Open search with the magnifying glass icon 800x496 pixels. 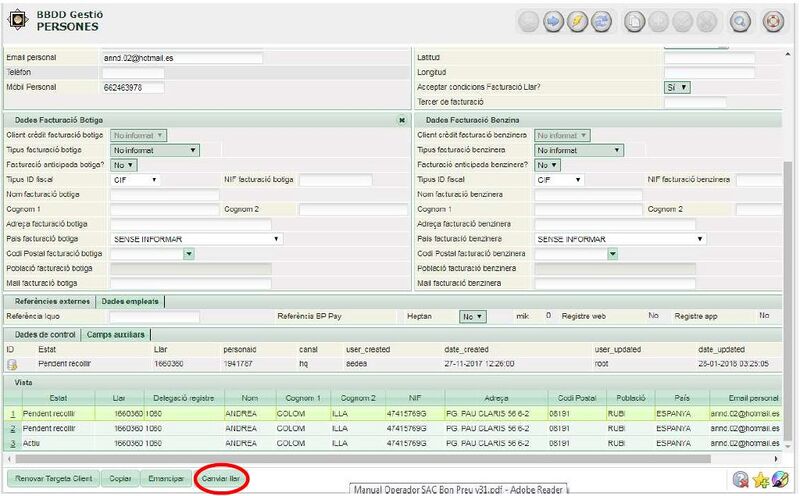(740, 20)
